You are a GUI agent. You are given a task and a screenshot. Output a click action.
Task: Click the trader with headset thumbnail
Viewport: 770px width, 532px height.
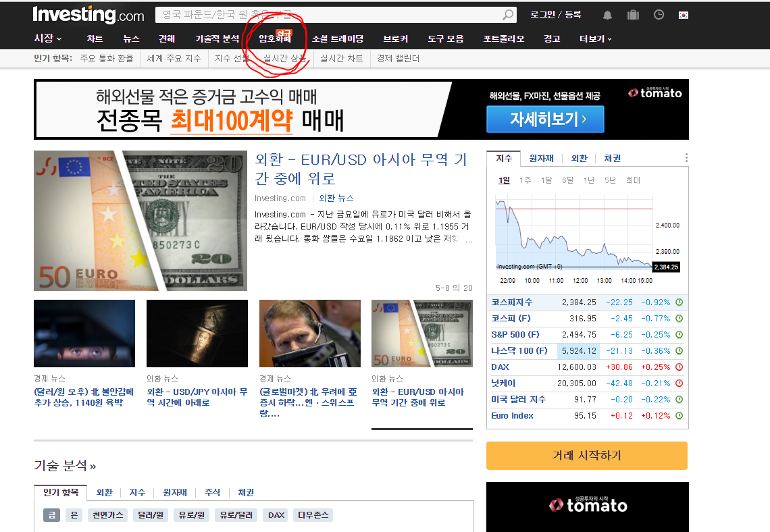[x=310, y=334]
